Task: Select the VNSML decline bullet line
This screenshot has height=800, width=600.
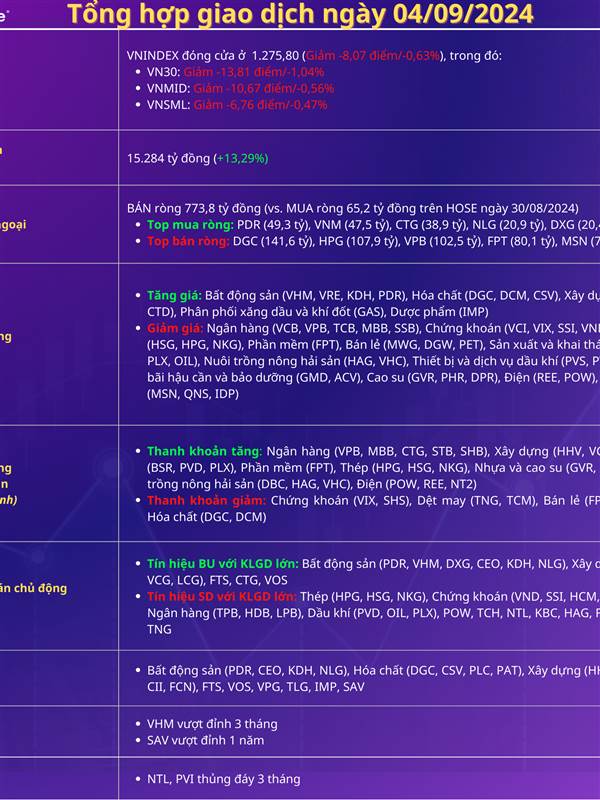Action: [237, 105]
